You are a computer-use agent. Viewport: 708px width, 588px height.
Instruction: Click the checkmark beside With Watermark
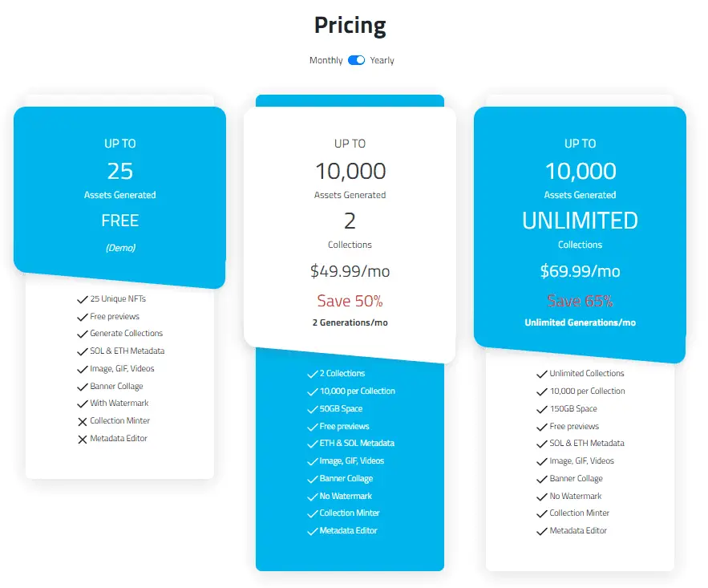coord(82,403)
